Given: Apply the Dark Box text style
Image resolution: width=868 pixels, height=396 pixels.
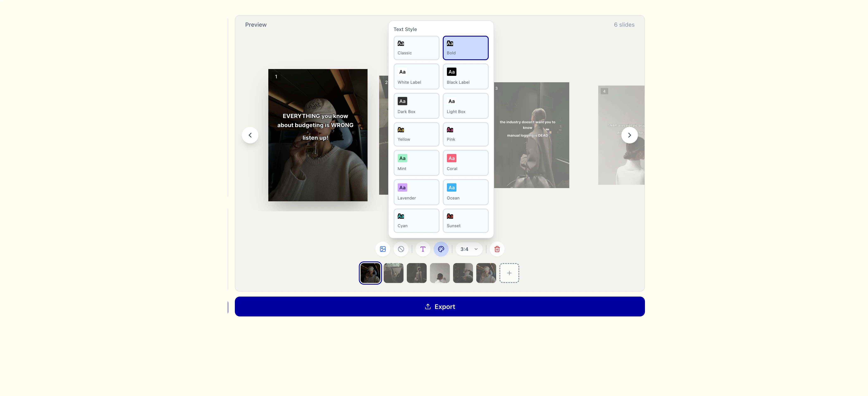Looking at the screenshot, I should (416, 106).
